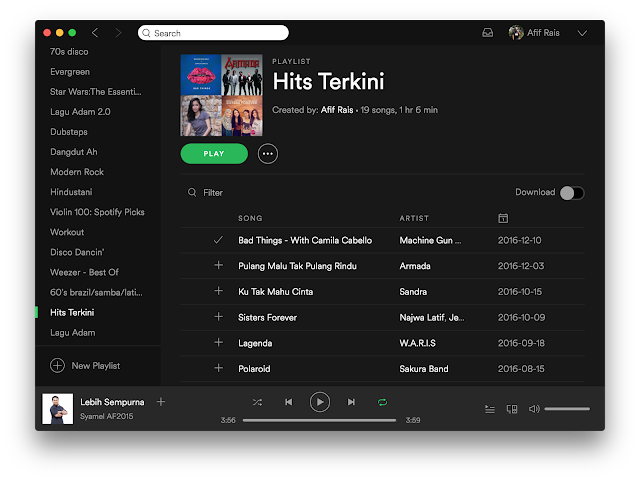Toggle the green repeat button
Screen dimensions: 640x481
(x=382, y=402)
